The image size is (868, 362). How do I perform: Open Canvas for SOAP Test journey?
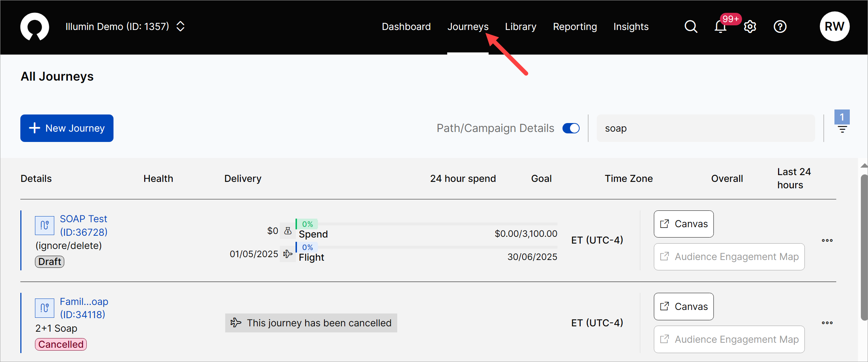683,224
